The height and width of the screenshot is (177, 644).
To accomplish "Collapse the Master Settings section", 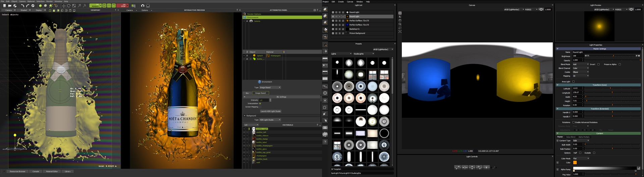I will [x=557, y=49].
